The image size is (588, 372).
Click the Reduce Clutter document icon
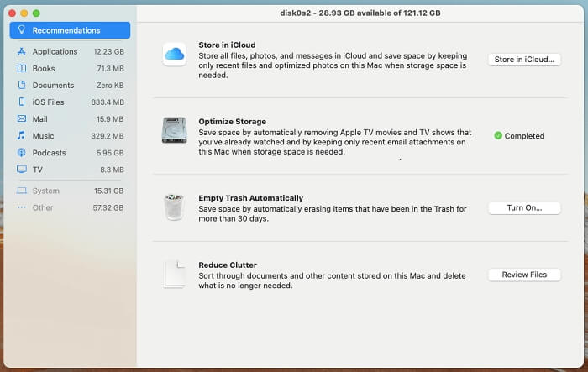(x=175, y=274)
